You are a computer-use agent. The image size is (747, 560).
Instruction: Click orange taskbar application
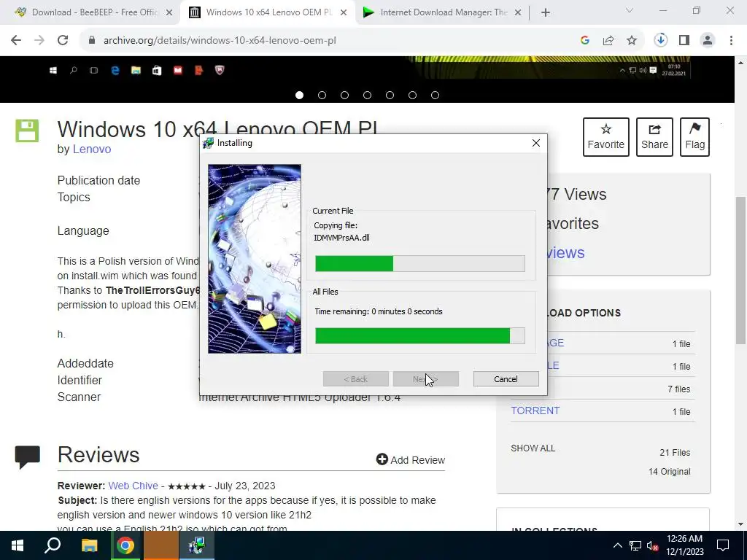pos(161,545)
